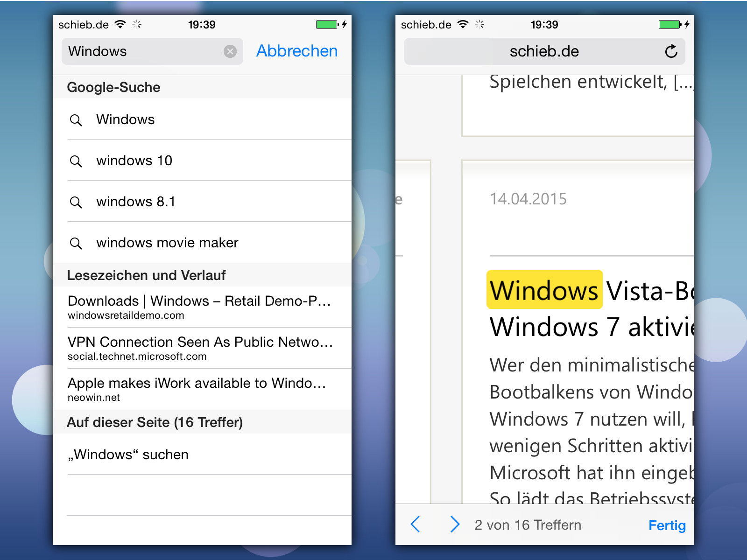Select the 'windows movie maker' suggestion

(x=202, y=243)
